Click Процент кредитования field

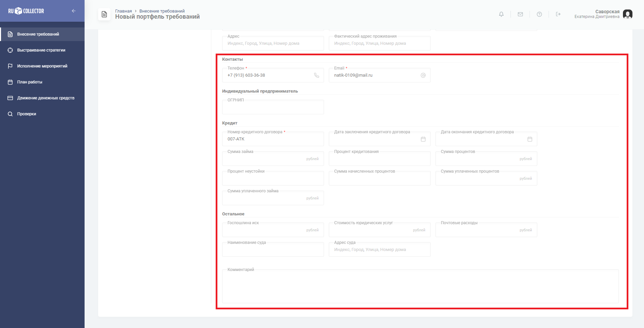(x=380, y=158)
